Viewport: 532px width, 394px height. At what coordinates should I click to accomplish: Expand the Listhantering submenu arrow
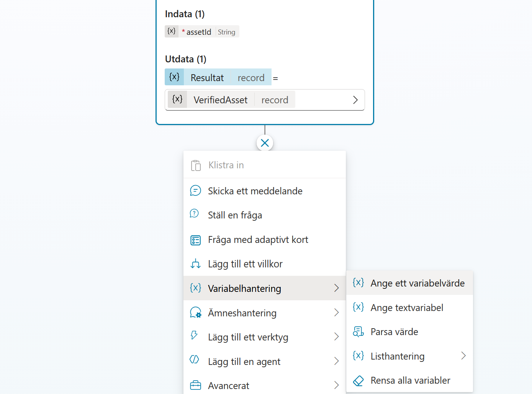click(x=463, y=356)
